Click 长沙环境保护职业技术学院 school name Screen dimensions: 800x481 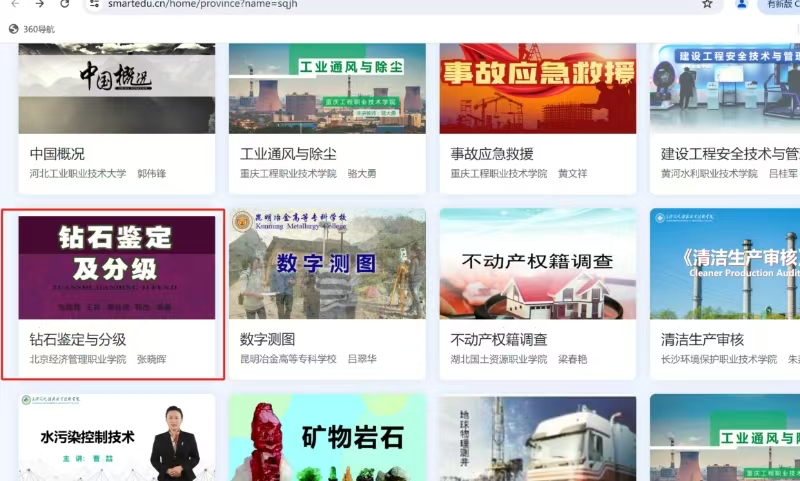[719, 359]
